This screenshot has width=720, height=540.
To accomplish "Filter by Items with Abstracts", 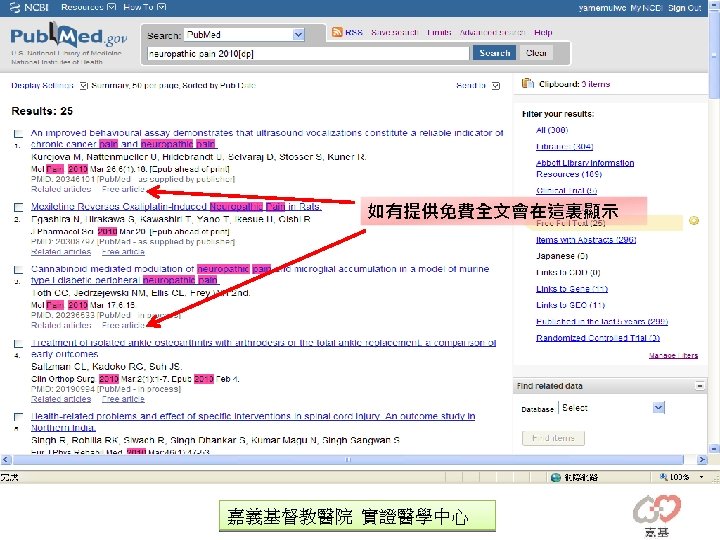I will (586, 240).
